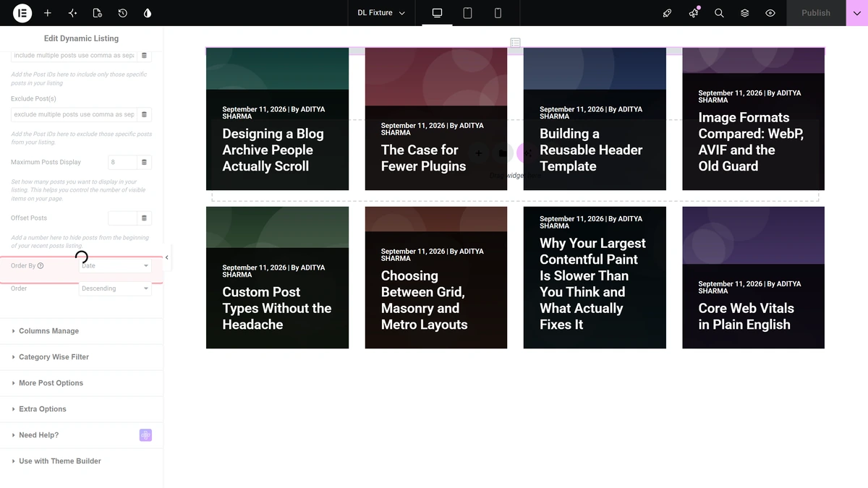Image resolution: width=868 pixels, height=488 pixels.
Task: Click the Exclude Post(s) input field
Action: [74, 114]
